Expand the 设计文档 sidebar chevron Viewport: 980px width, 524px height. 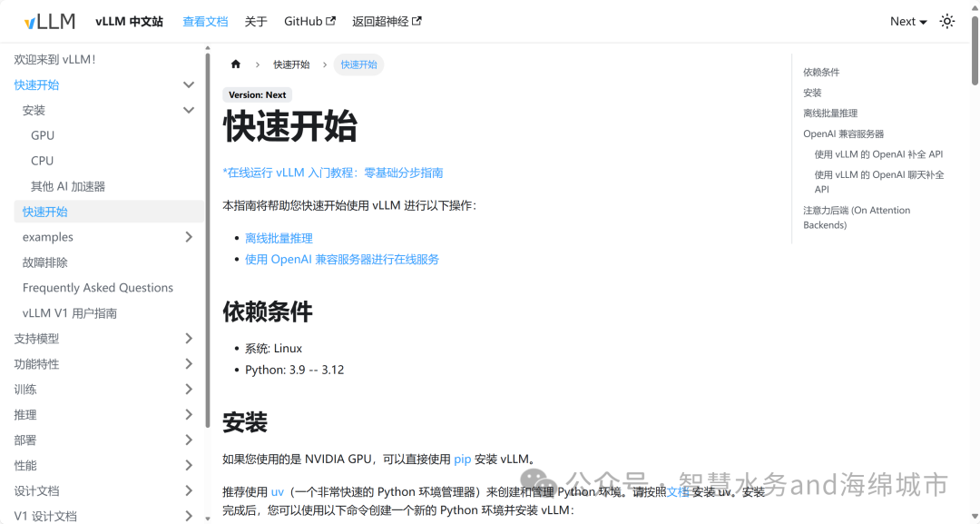point(188,491)
